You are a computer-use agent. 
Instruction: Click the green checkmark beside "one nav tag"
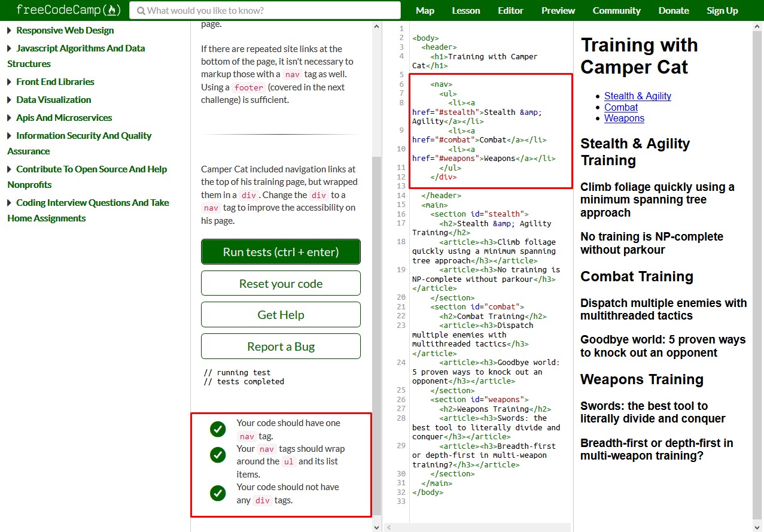coord(218,429)
